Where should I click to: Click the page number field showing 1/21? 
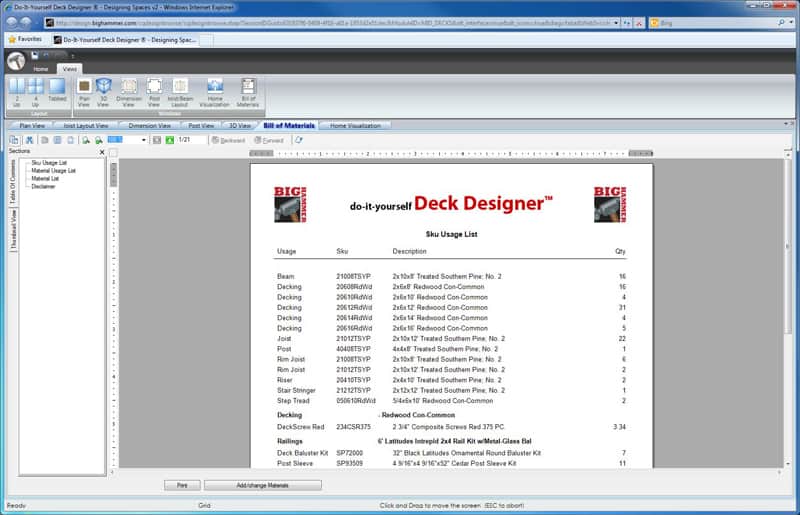click(192, 140)
